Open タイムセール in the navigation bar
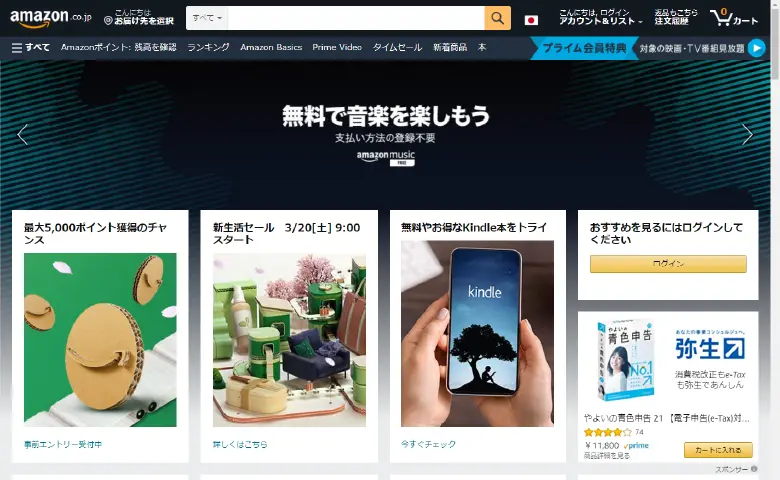 pos(397,47)
